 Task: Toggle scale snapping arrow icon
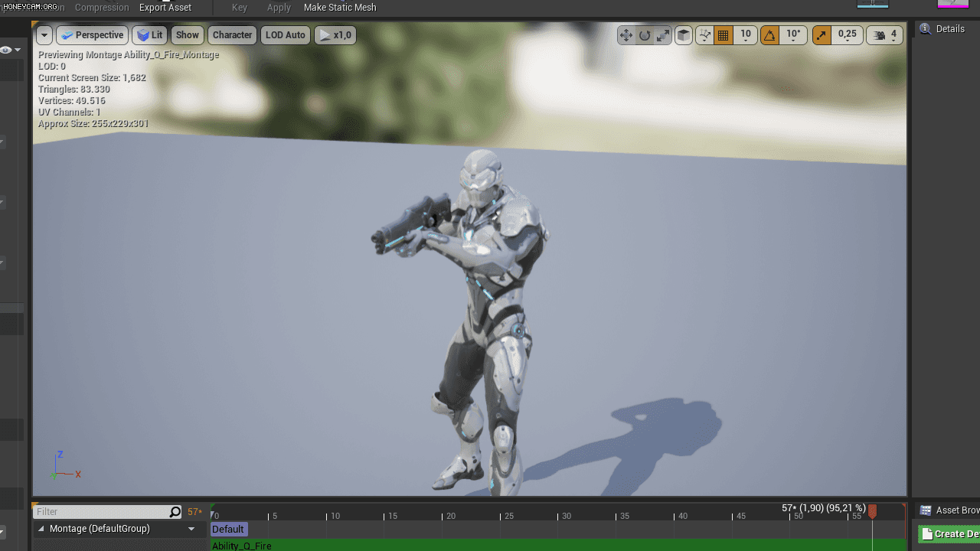(x=822, y=35)
